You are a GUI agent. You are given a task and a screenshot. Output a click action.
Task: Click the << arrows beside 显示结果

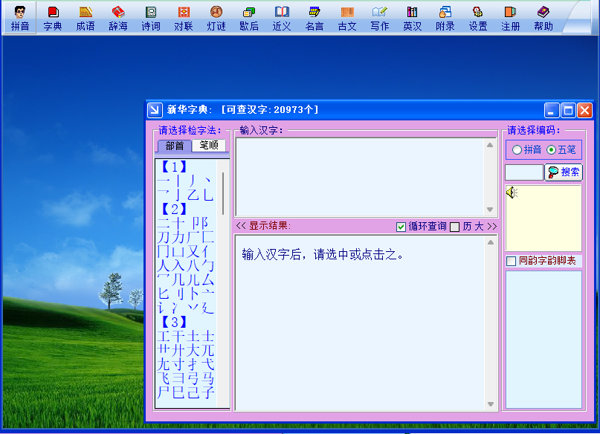coord(240,226)
